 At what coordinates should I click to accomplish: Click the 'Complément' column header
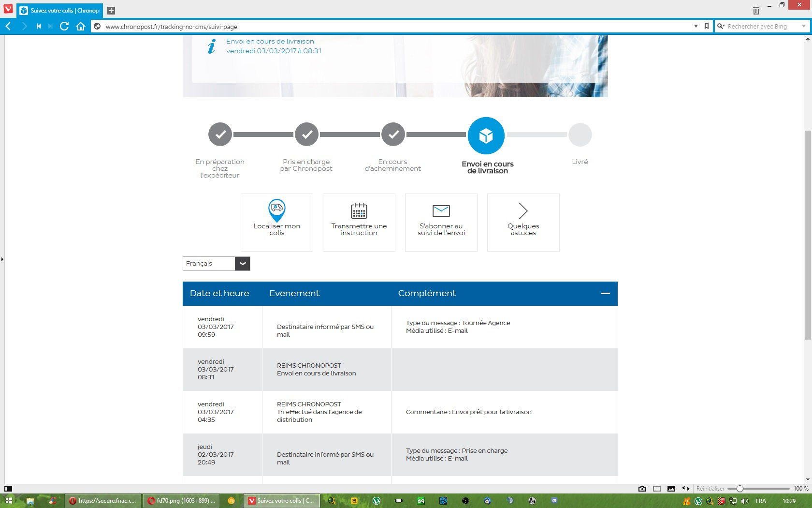[427, 293]
